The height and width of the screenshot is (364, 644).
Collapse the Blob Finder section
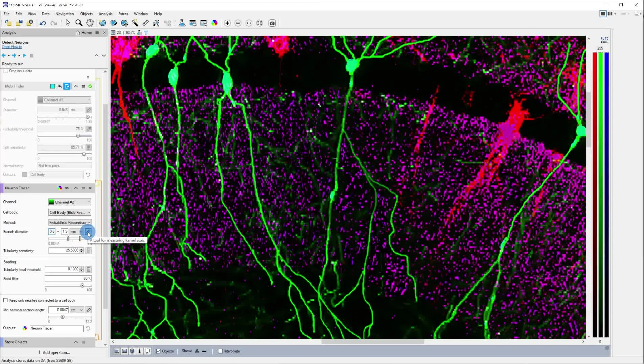[76, 86]
